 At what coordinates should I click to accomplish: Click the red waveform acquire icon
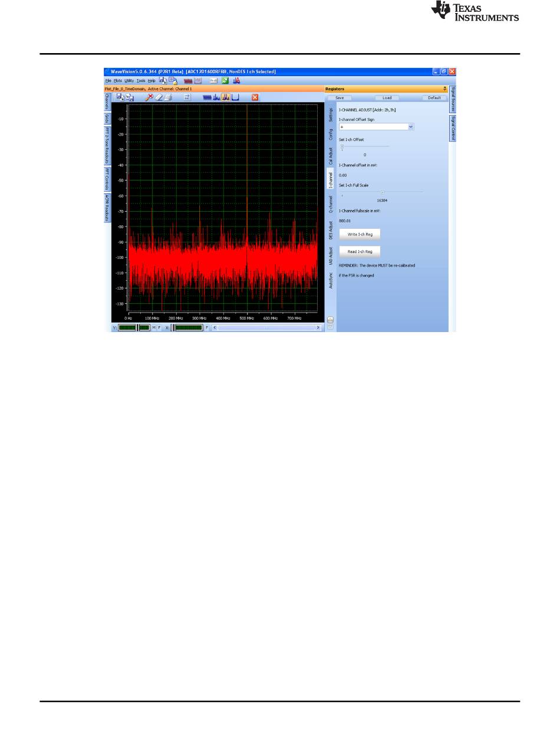tap(188, 81)
